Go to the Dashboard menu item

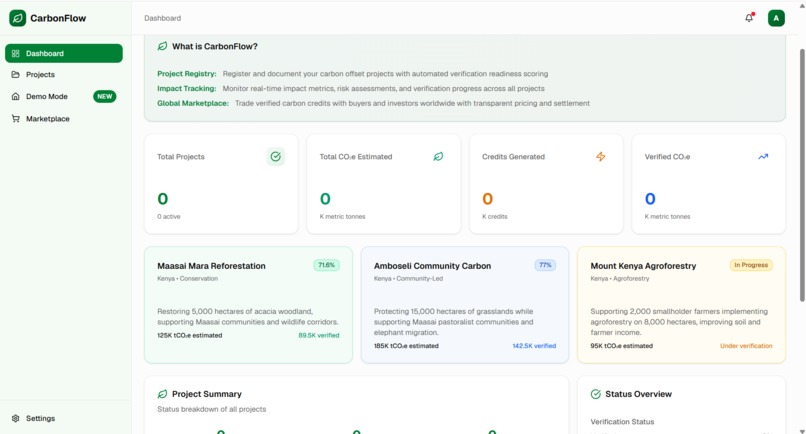(x=64, y=53)
